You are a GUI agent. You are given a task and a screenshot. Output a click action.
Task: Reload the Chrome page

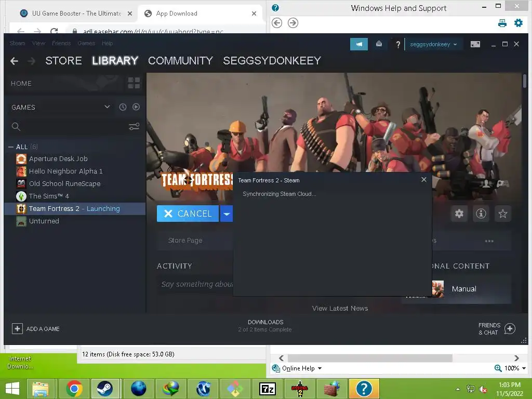(54, 31)
